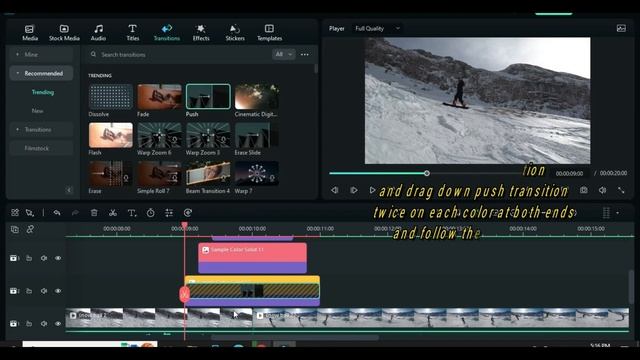The width and height of the screenshot is (640, 360).
Task: Select the Warp 7 transition thumbnail
Action: (257, 173)
